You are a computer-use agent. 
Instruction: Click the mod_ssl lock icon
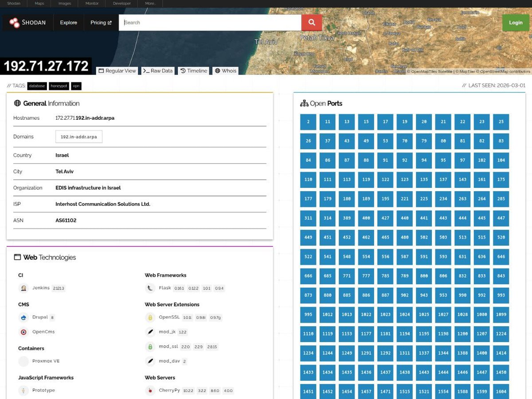click(x=150, y=346)
